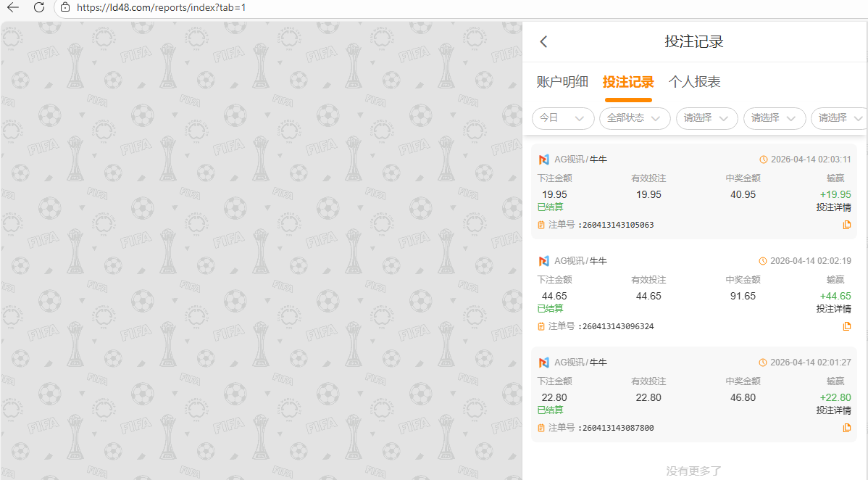Reload the page with the browser refresh button
Viewport: 868px width, 480px height.
pyautogui.click(x=39, y=7)
